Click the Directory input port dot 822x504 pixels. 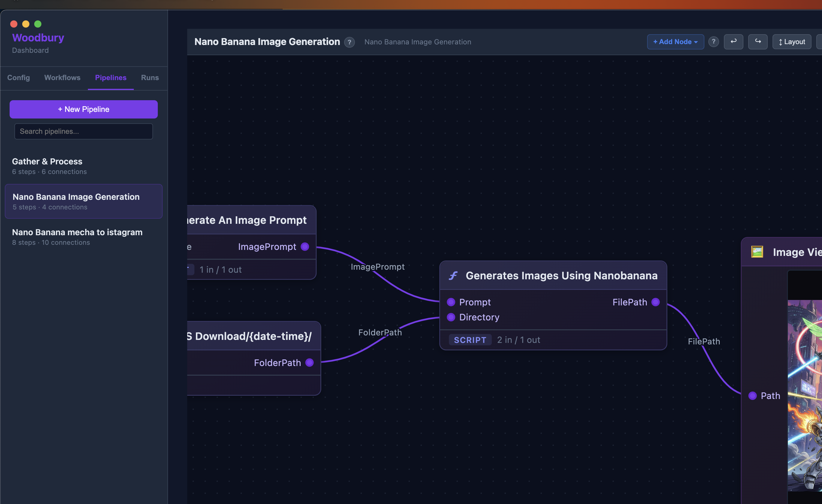[x=451, y=317]
